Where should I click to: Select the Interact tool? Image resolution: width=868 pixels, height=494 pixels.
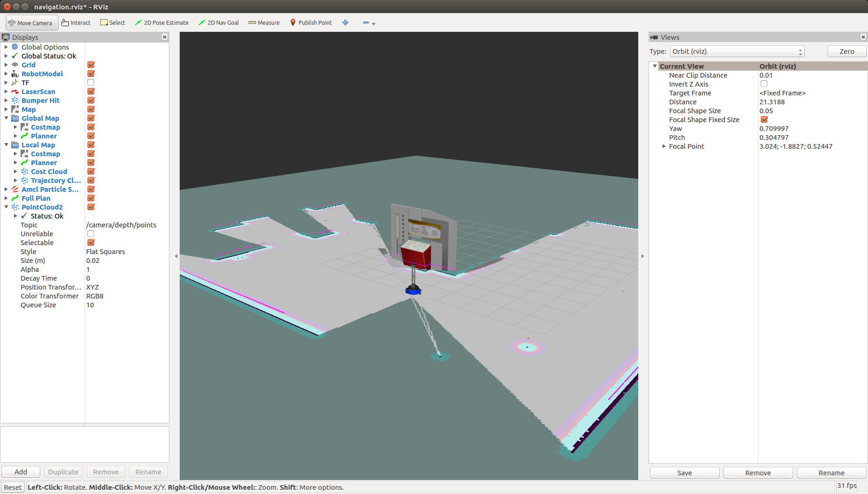[x=76, y=22]
